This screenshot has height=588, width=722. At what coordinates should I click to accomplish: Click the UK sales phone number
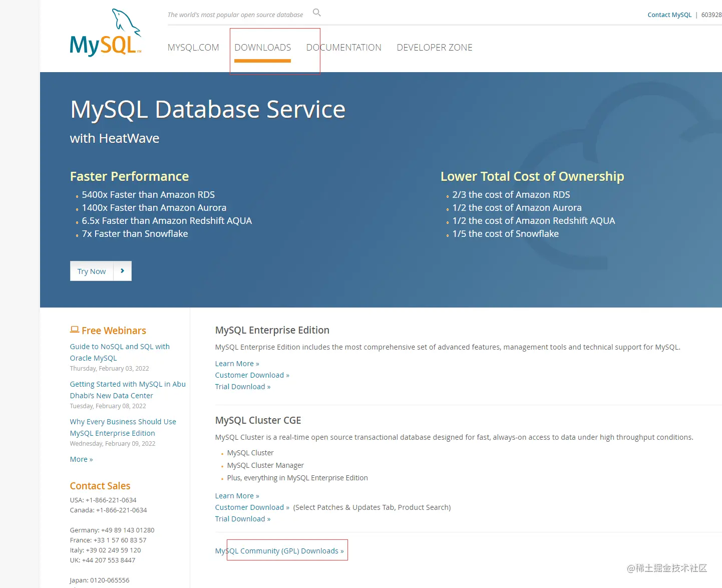coord(109,560)
